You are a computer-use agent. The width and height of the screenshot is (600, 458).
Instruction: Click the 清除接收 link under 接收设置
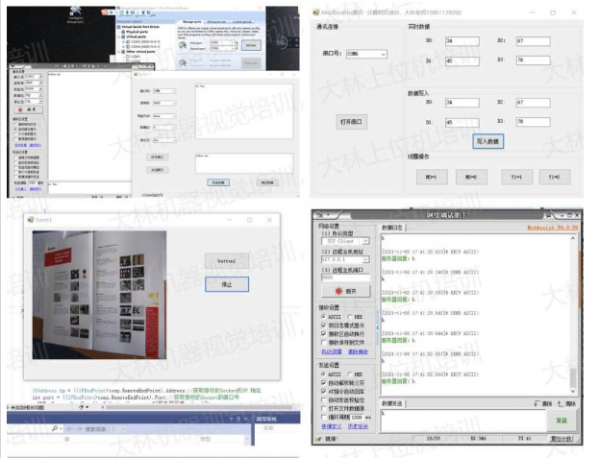point(358,352)
